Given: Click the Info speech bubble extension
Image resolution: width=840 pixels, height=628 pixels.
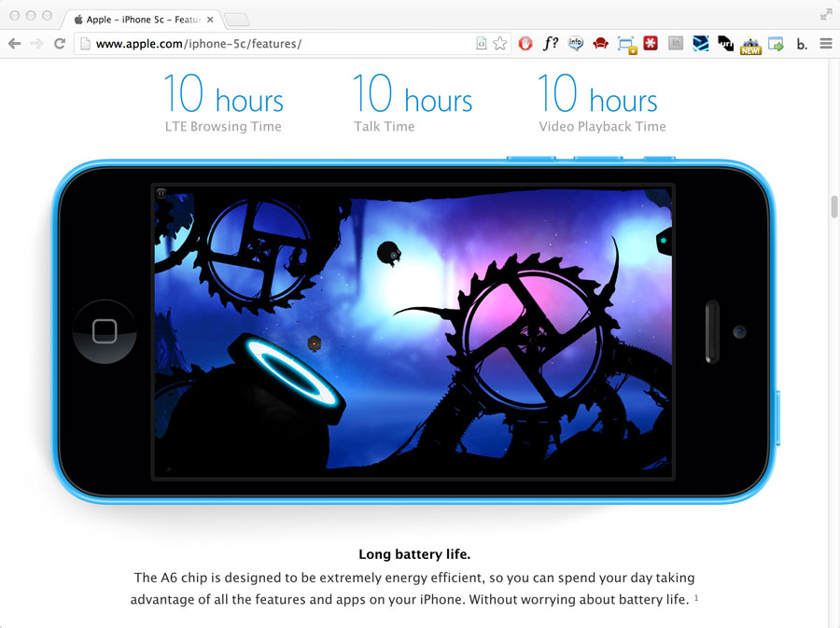Looking at the screenshot, I should pyautogui.click(x=575, y=43).
